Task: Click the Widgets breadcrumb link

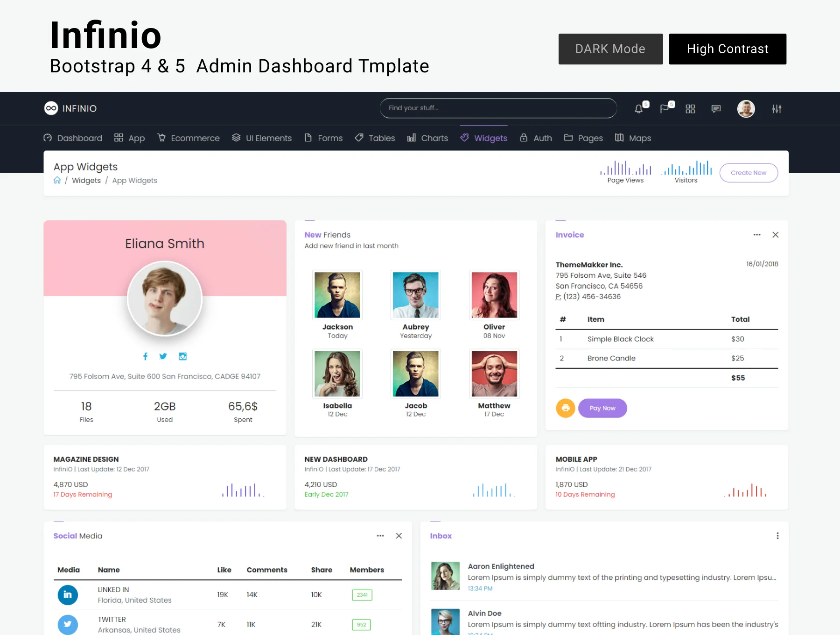Action: [x=86, y=181]
